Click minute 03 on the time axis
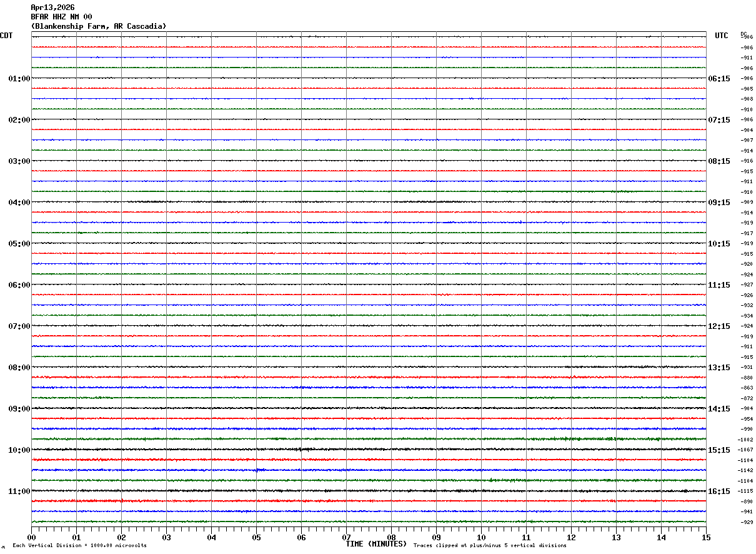 click(x=166, y=537)
